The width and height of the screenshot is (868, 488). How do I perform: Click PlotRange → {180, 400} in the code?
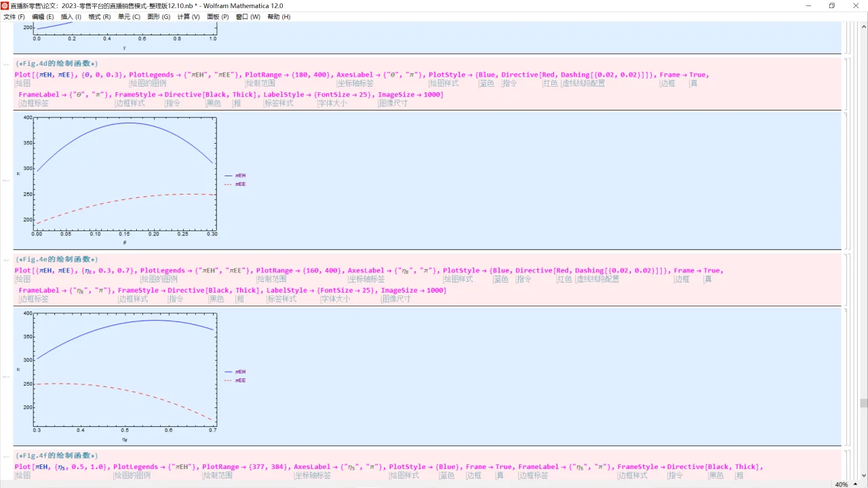287,75
